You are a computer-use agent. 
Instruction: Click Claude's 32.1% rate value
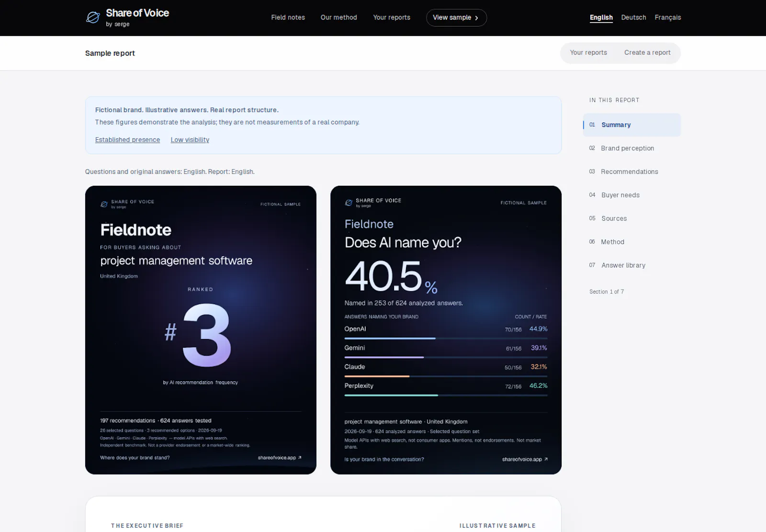539,367
